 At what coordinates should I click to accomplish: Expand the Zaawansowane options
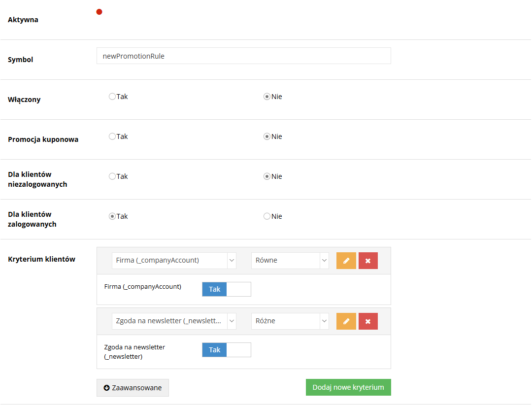[133, 388]
